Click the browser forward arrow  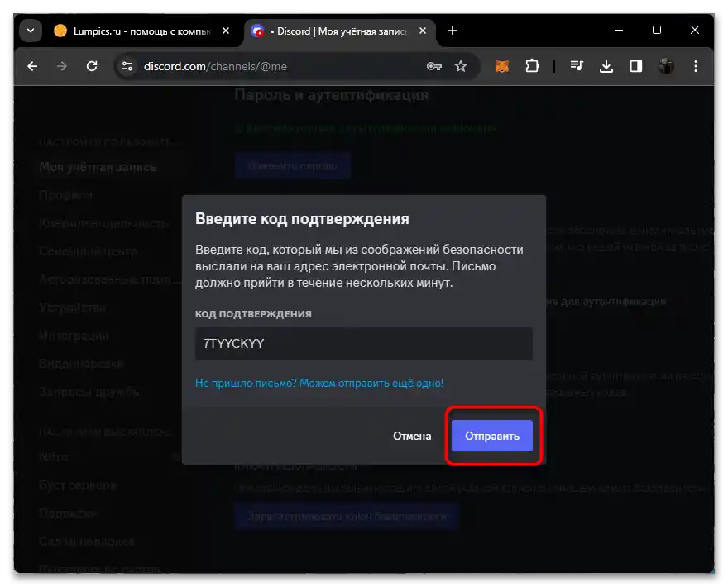pos(62,66)
